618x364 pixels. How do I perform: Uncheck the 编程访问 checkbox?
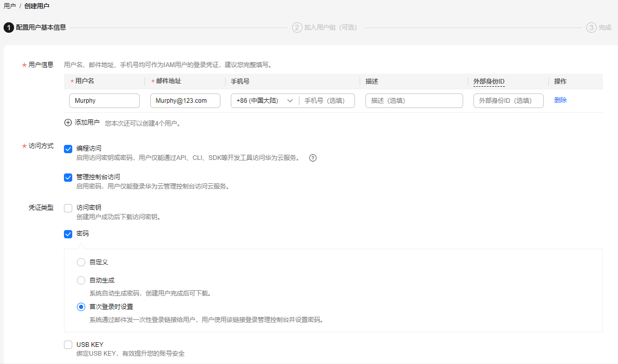[x=68, y=149]
